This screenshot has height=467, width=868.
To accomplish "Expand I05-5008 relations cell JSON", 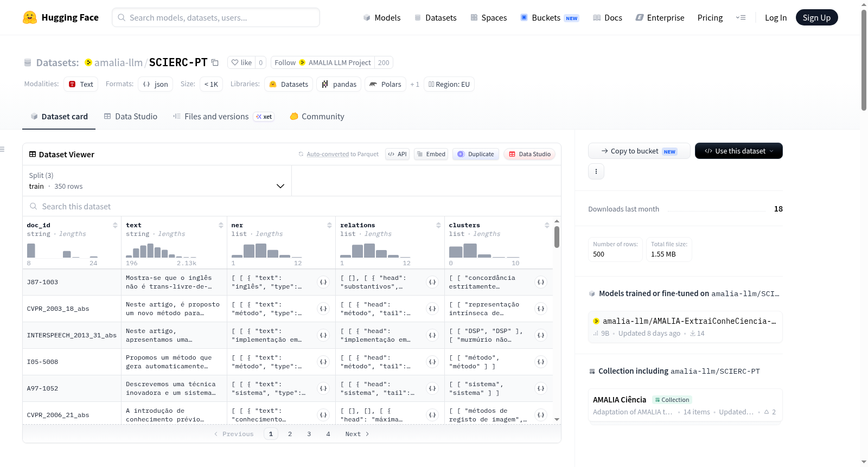I will [x=432, y=362].
